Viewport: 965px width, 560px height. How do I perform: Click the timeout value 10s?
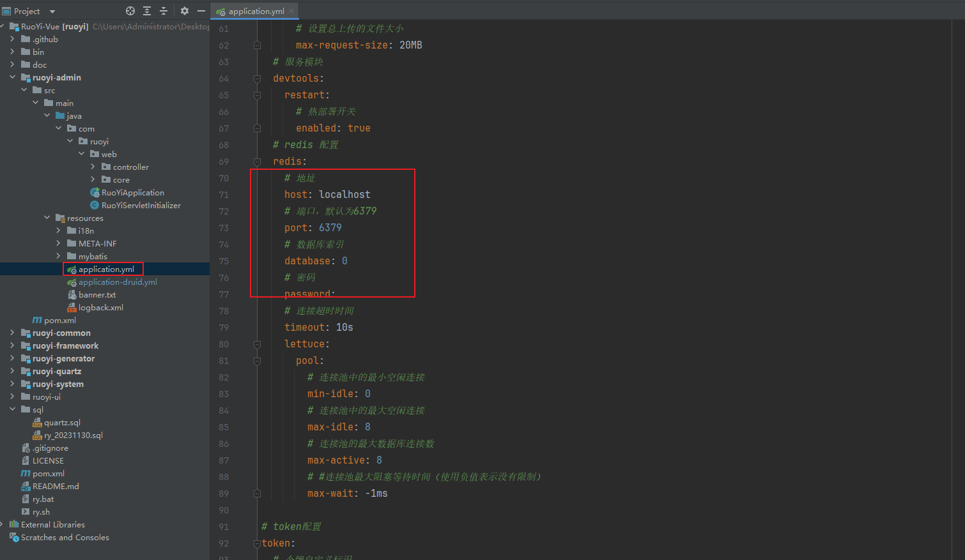coord(345,327)
